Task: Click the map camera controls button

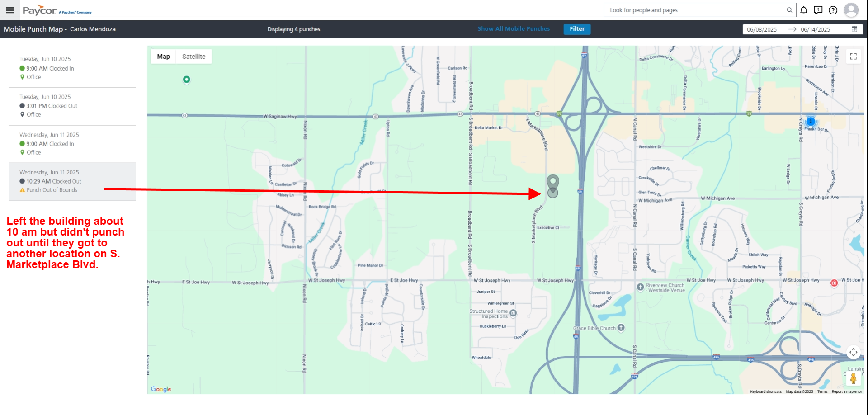Action: [x=853, y=353]
